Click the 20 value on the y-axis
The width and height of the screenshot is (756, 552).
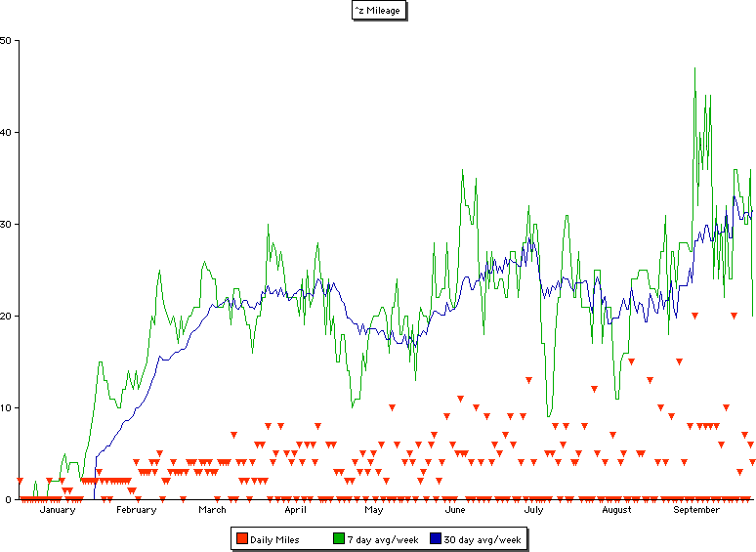click(5, 316)
